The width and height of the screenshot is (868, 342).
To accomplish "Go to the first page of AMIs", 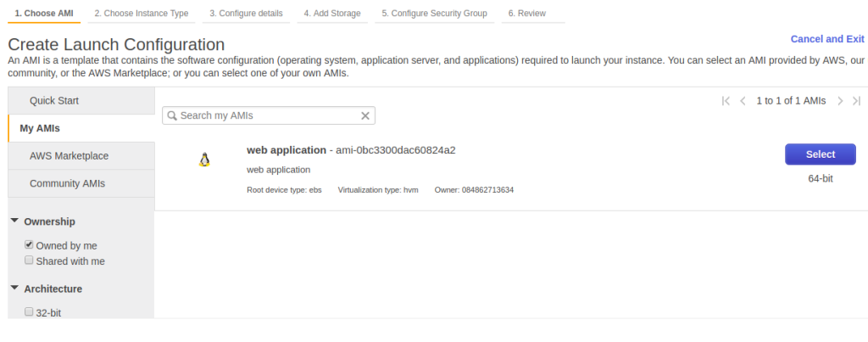I will (726, 101).
